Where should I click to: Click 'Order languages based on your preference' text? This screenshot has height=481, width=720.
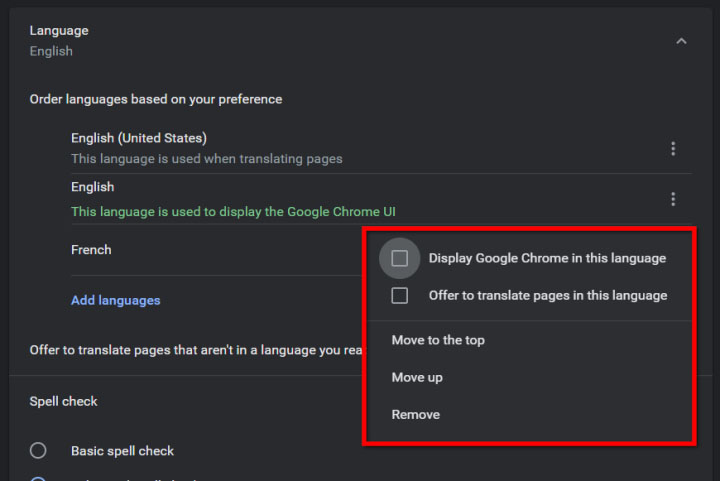click(x=156, y=99)
